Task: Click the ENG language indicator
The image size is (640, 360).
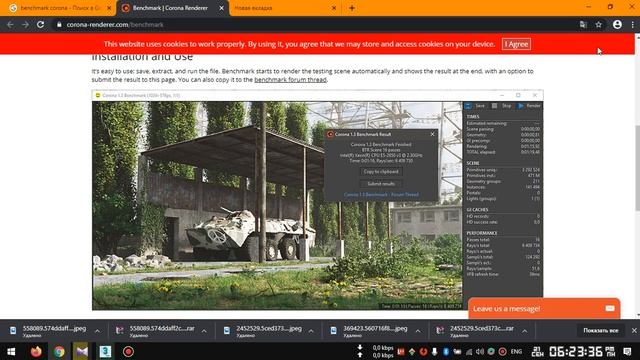Action: coord(516,351)
